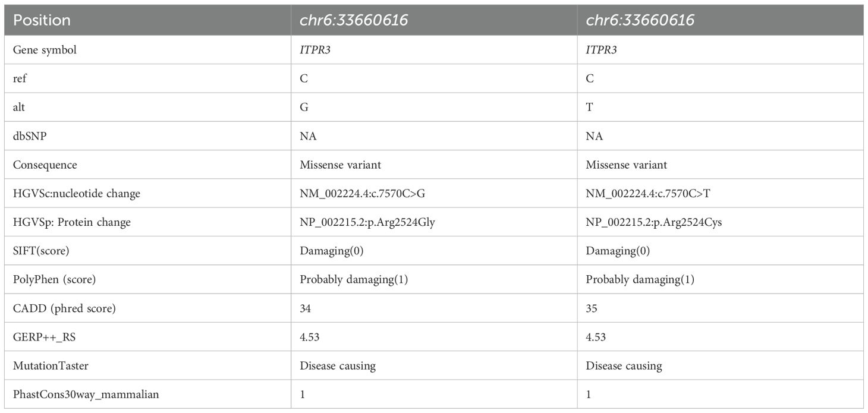Click the SIFT(score) row label
868x413 pixels.
[41, 251]
